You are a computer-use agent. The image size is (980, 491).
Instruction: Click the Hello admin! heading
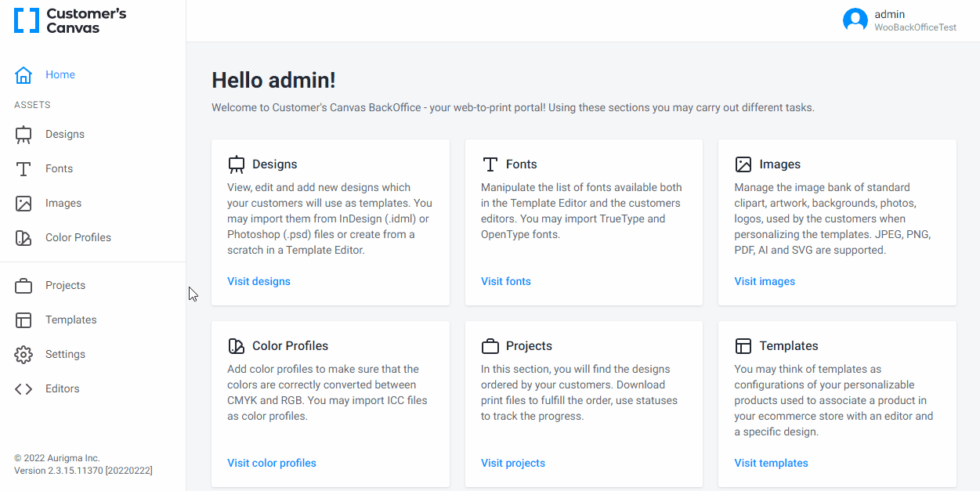click(273, 80)
